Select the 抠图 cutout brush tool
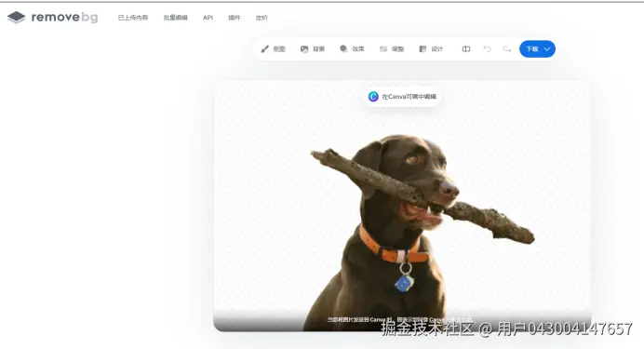 [x=273, y=48]
